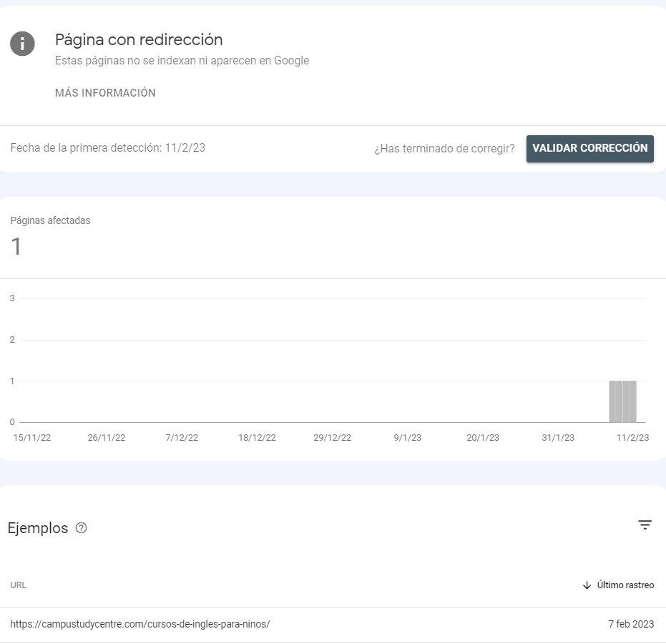
Task: Open the help icon next to Ejemplos
Action: 81,527
